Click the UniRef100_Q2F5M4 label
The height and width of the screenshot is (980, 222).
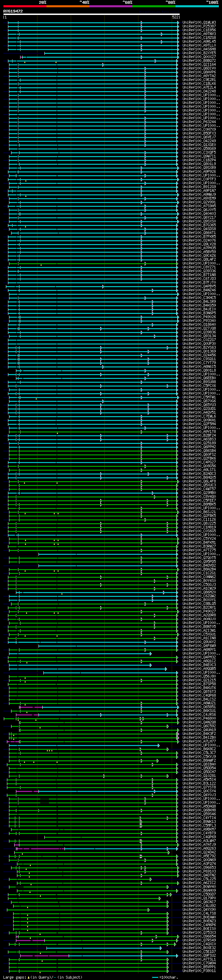point(199,424)
